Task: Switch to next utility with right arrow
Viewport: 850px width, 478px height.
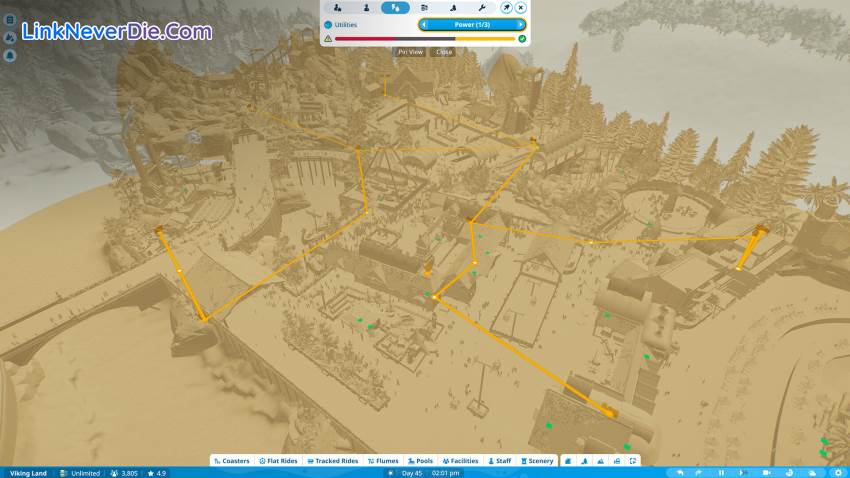Action: click(x=519, y=23)
